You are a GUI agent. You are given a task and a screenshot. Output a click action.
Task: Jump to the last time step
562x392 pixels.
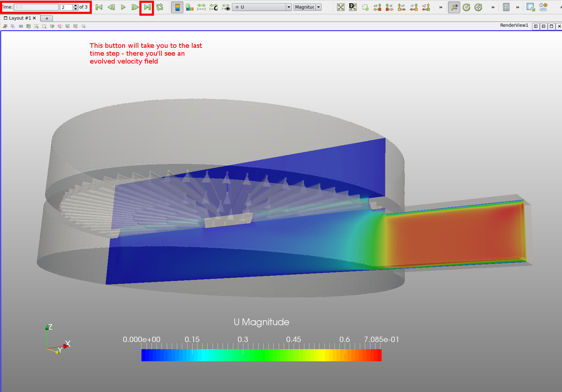147,7
